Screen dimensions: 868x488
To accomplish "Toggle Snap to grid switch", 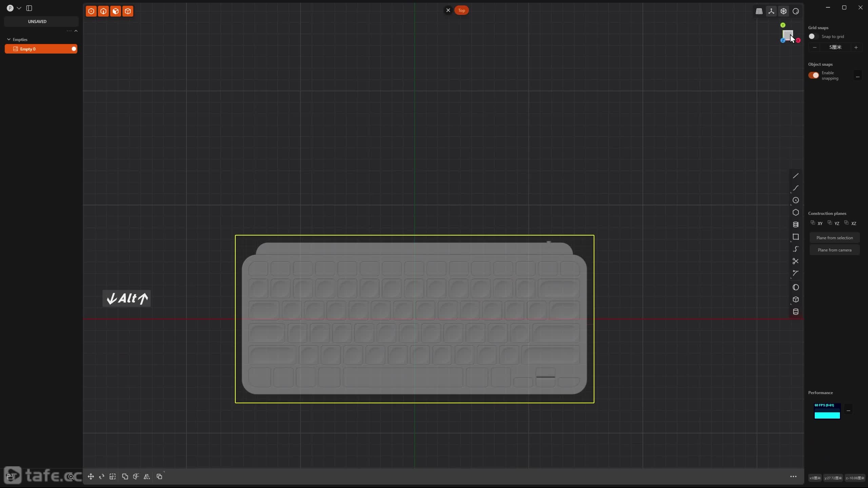I will pos(813,36).
